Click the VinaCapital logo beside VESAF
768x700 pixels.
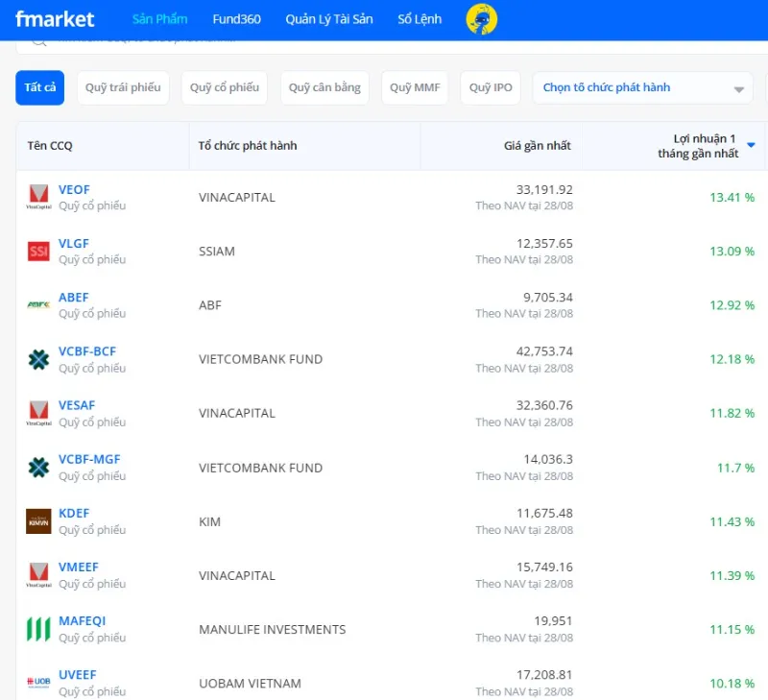tap(38, 413)
